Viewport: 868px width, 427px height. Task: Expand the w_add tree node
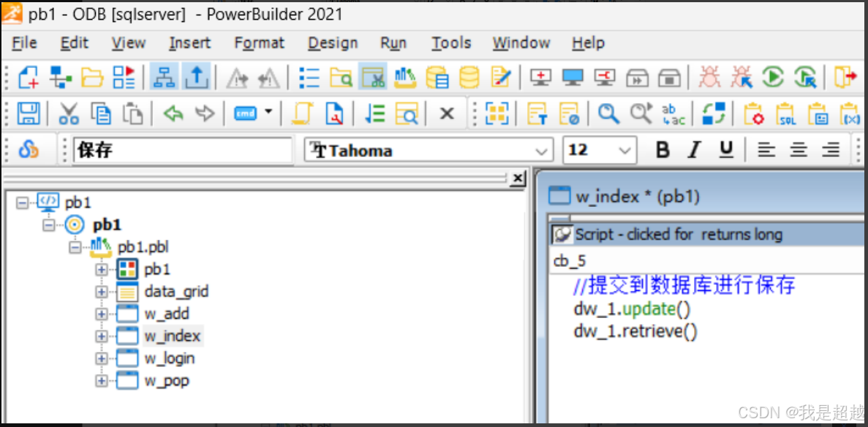tap(102, 313)
